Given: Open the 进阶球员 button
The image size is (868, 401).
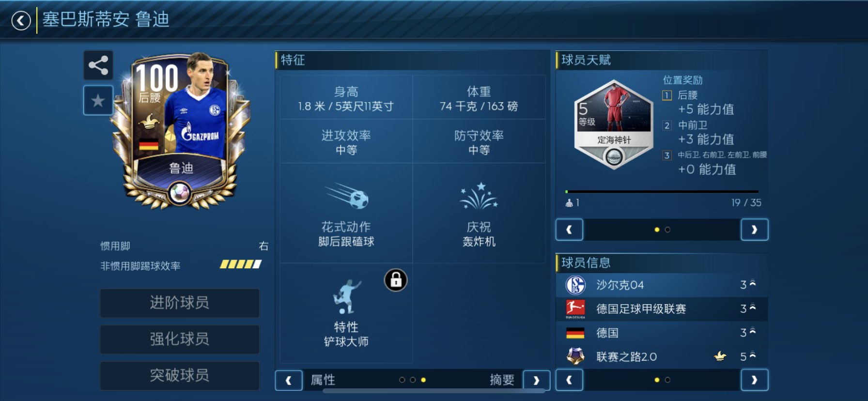Looking at the screenshot, I should pos(180,303).
